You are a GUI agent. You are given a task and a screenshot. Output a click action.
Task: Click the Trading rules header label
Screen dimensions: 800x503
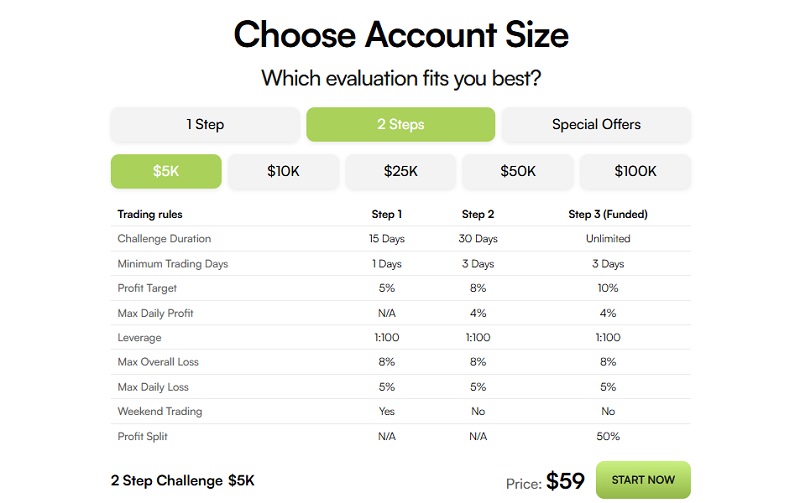click(x=150, y=214)
